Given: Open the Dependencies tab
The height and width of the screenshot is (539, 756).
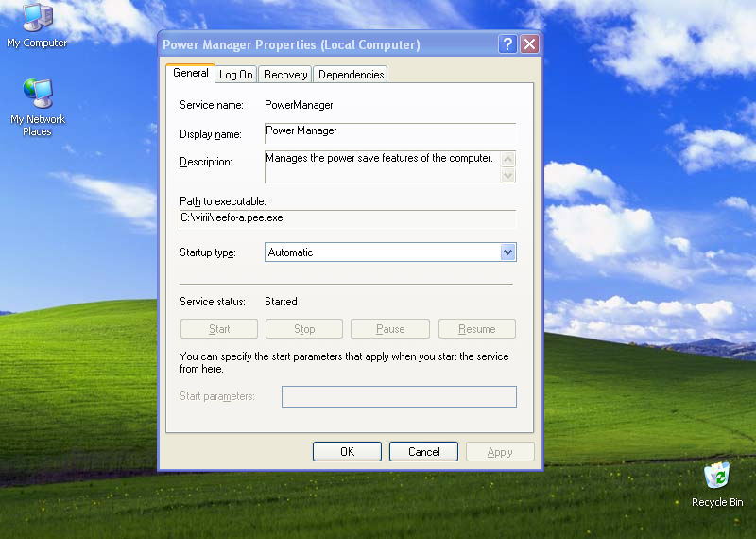Looking at the screenshot, I should tap(351, 75).
